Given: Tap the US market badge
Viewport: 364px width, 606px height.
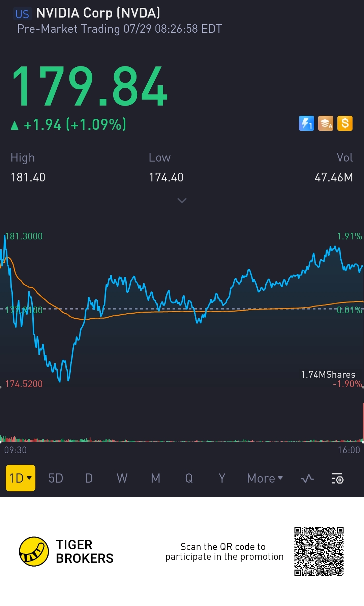Looking at the screenshot, I should [x=22, y=14].
